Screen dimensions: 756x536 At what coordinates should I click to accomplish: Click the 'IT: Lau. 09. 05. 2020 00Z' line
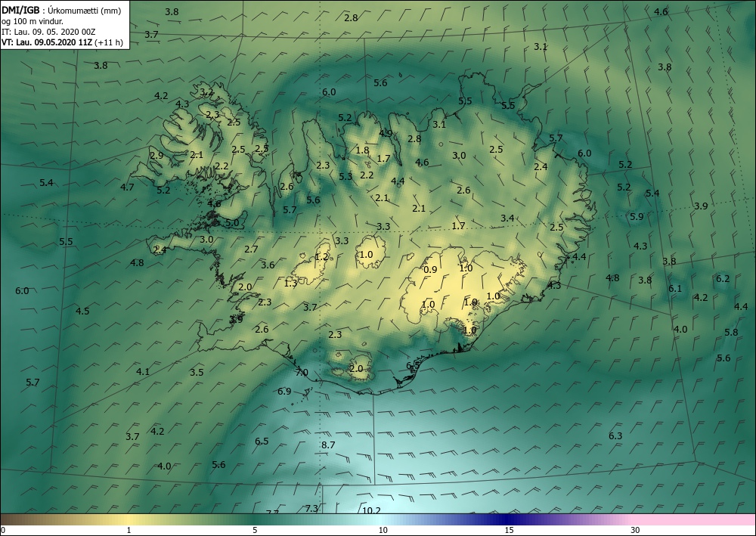48,32
